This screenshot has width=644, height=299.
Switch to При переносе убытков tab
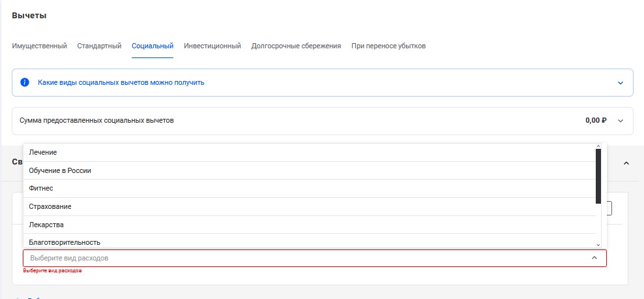click(388, 46)
